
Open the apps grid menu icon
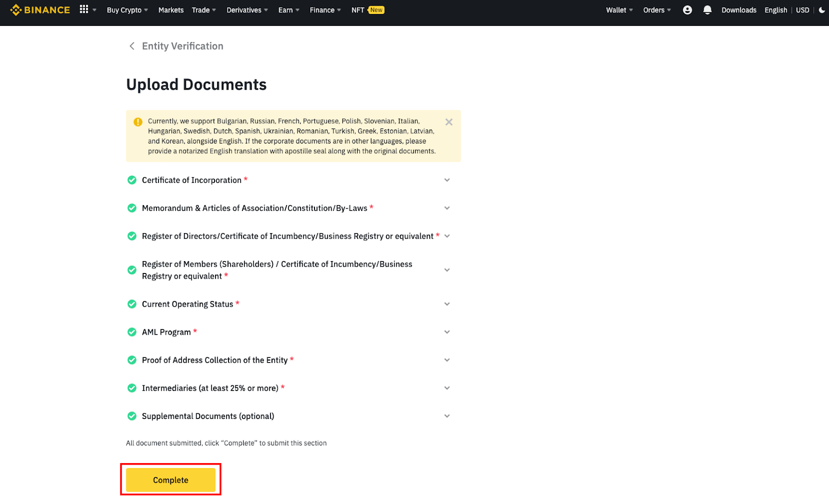(x=84, y=9)
